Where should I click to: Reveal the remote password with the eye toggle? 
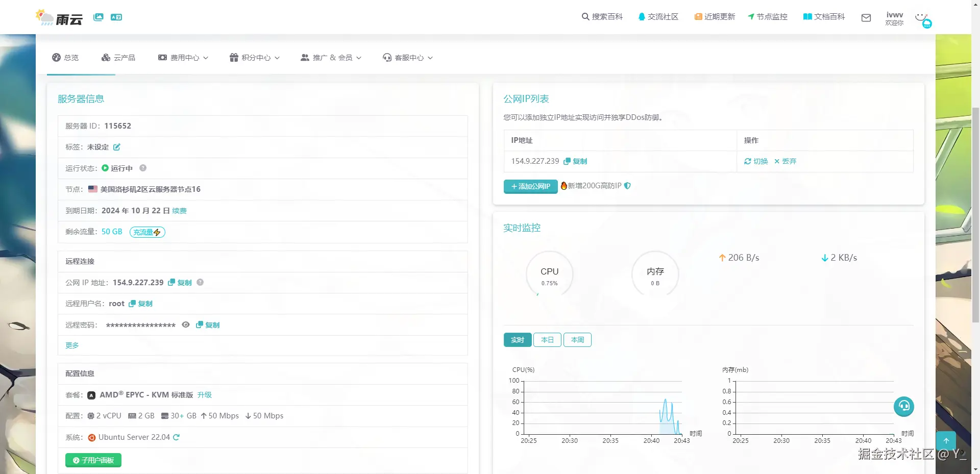[185, 325]
